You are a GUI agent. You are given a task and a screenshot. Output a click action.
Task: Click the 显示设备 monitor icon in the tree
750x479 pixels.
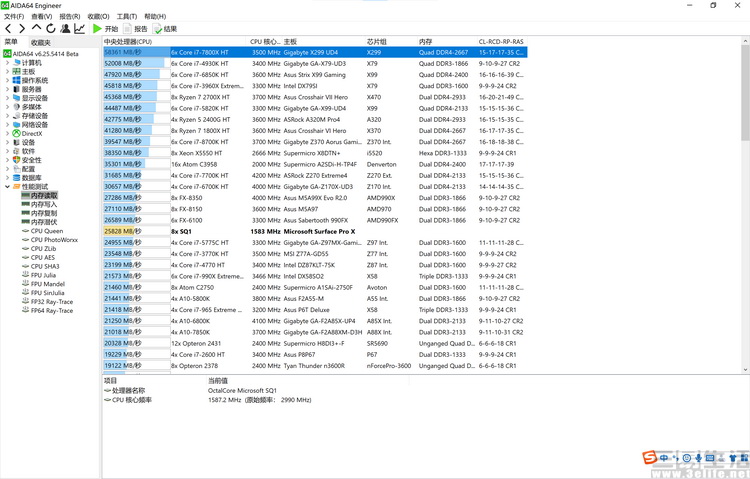click(x=17, y=98)
